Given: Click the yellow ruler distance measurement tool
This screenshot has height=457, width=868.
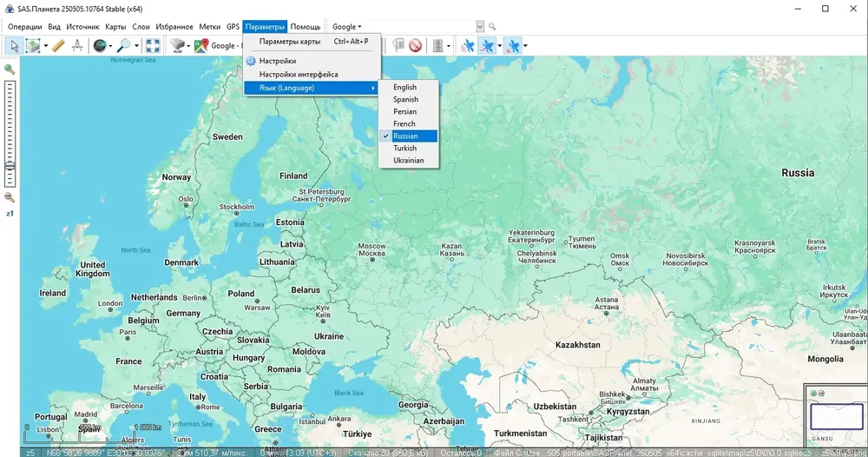Looking at the screenshot, I should [58, 45].
